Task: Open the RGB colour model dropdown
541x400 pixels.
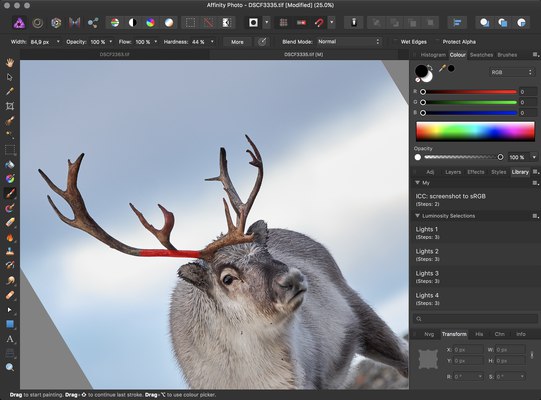Action: [512, 72]
